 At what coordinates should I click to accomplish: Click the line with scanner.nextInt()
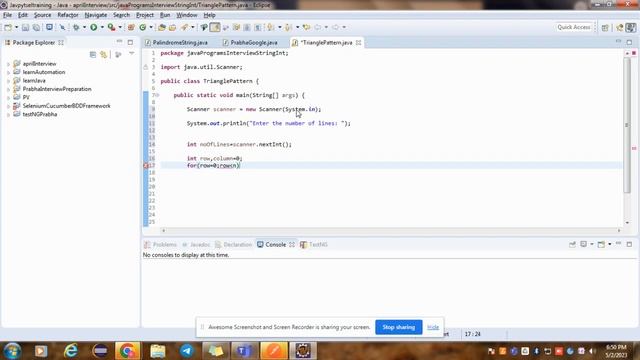pos(239,144)
